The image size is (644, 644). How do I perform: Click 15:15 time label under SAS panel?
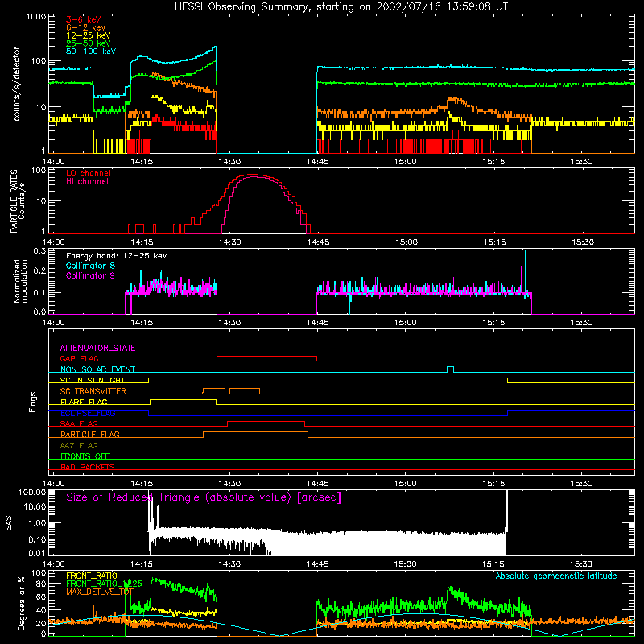pos(493,564)
